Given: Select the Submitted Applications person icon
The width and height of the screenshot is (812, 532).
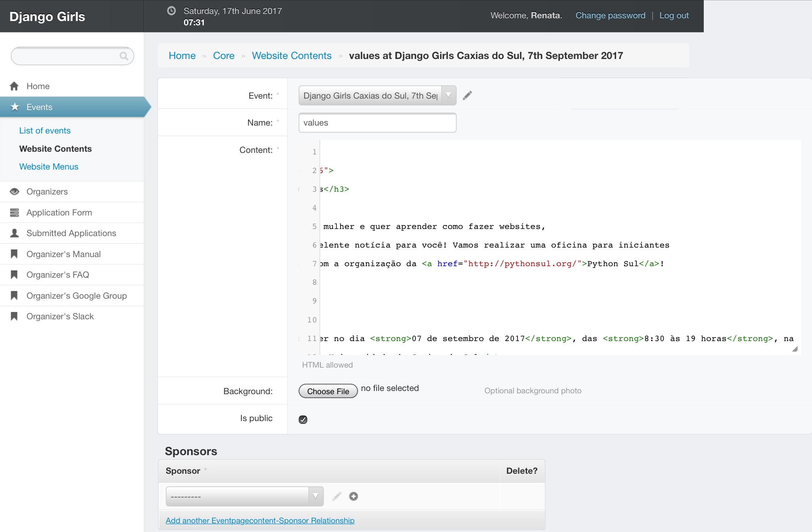Looking at the screenshot, I should coord(14,233).
